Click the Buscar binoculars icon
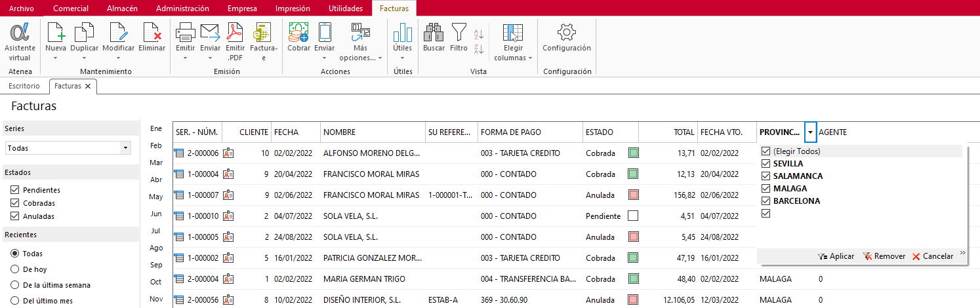 [x=434, y=33]
